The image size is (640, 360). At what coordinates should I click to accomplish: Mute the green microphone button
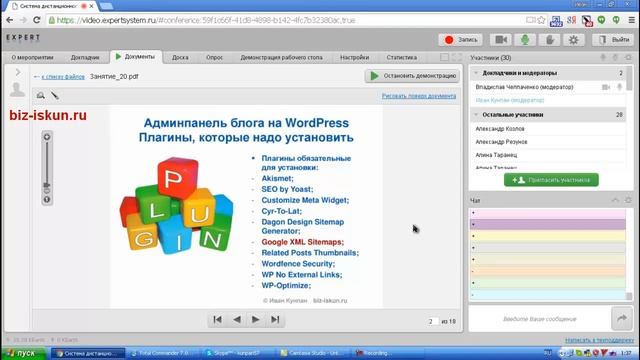click(x=525, y=40)
